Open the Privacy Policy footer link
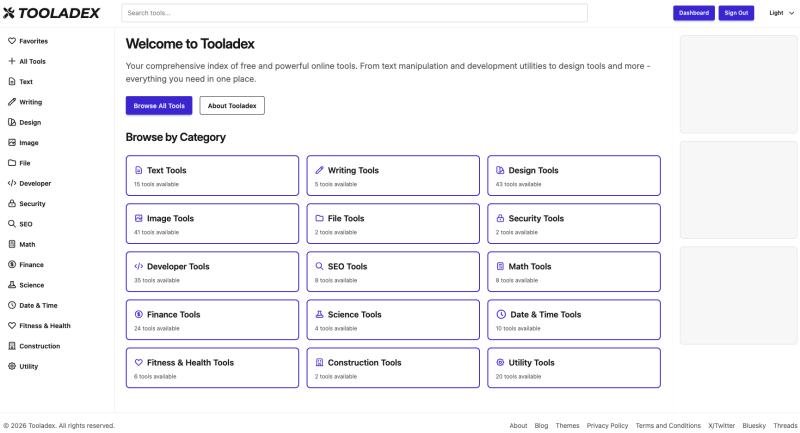Screen dimensions: 800x433 [x=607, y=425]
